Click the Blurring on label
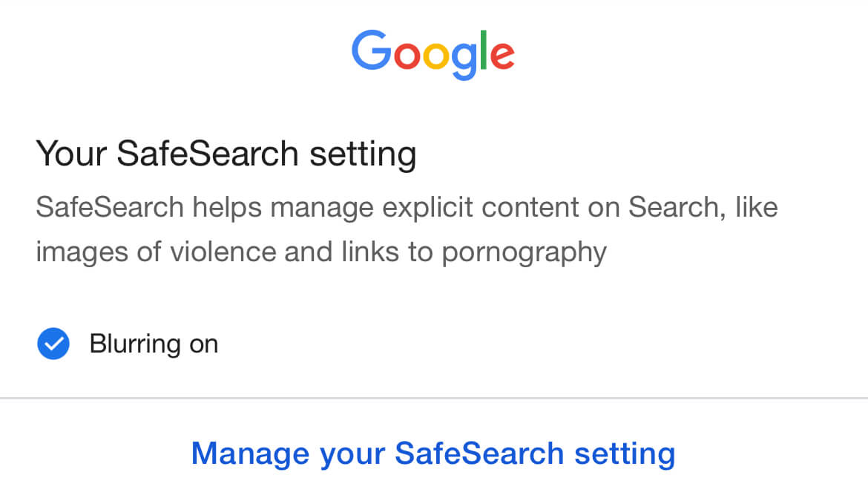The width and height of the screenshot is (868, 501). point(155,344)
